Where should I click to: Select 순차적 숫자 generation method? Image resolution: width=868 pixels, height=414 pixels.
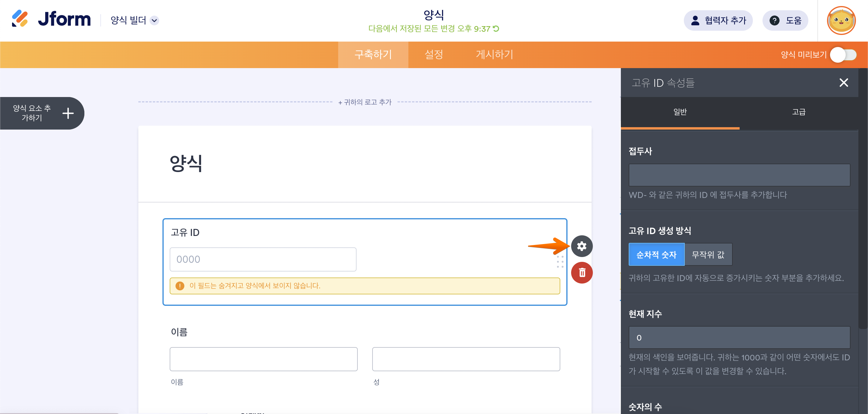(x=656, y=255)
